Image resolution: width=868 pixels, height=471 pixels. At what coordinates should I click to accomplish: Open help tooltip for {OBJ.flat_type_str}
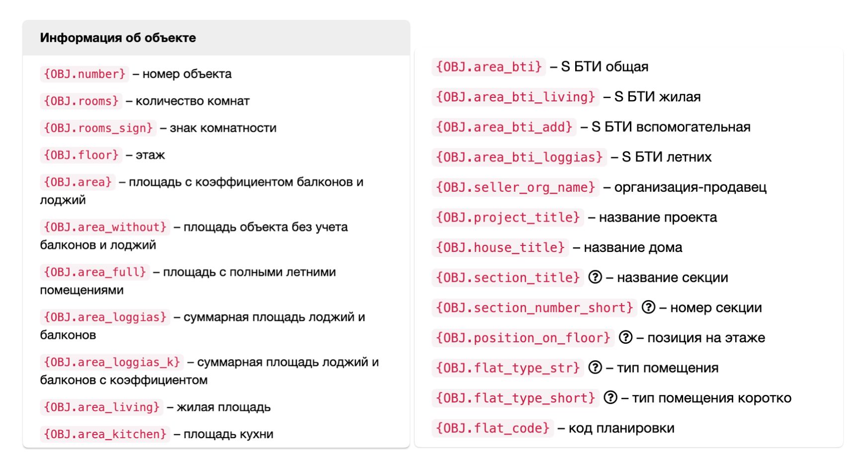tap(595, 368)
